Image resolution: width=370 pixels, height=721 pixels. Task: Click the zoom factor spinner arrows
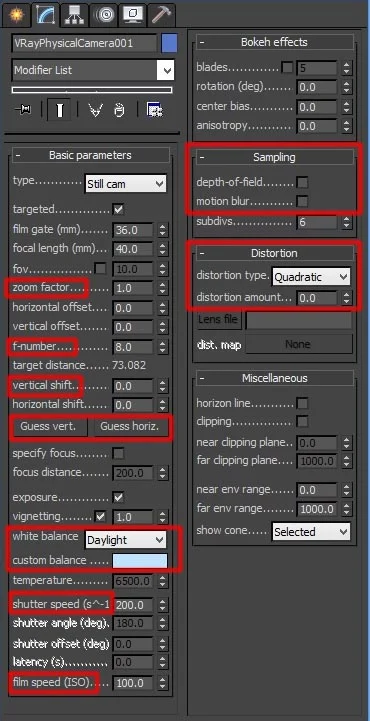[x=162, y=288]
